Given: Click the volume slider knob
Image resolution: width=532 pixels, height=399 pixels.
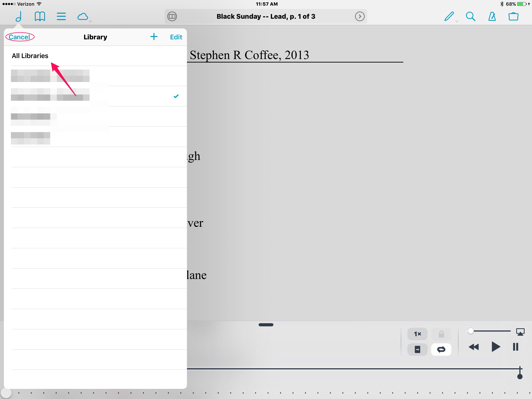Looking at the screenshot, I should [x=470, y=331].
